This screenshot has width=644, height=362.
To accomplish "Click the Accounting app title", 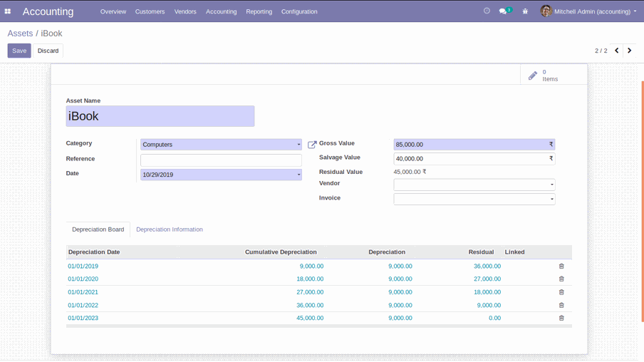I will pyautogui.click(x=48, y=11).
